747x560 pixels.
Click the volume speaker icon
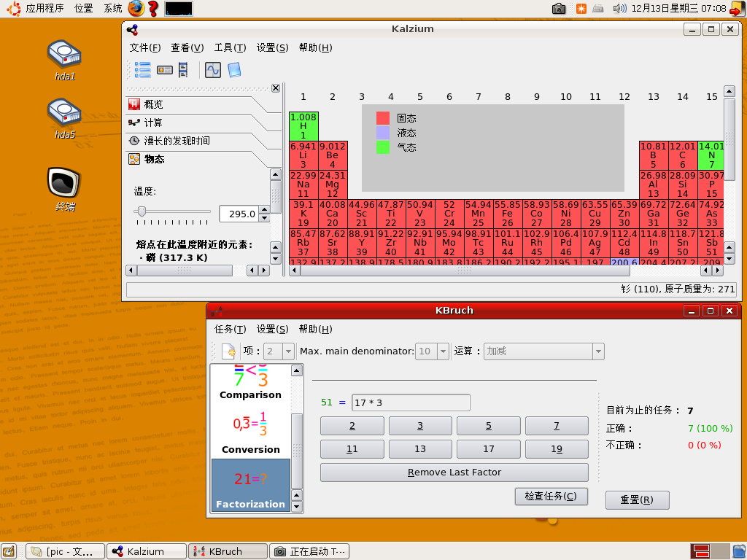619,9
